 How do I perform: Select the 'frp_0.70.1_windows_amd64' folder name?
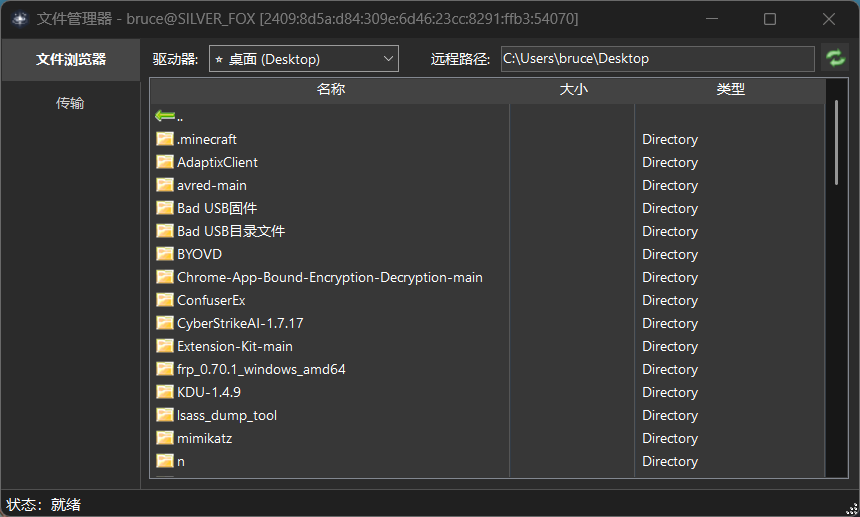click(261, 370)
